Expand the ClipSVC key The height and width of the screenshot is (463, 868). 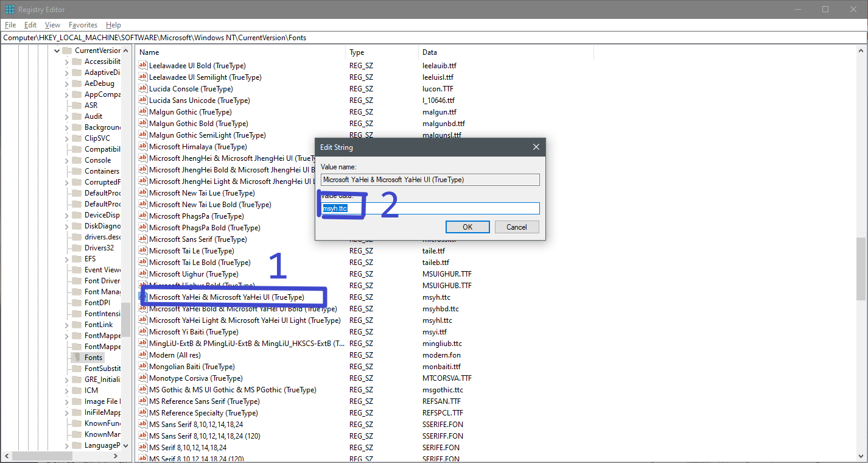67,138
